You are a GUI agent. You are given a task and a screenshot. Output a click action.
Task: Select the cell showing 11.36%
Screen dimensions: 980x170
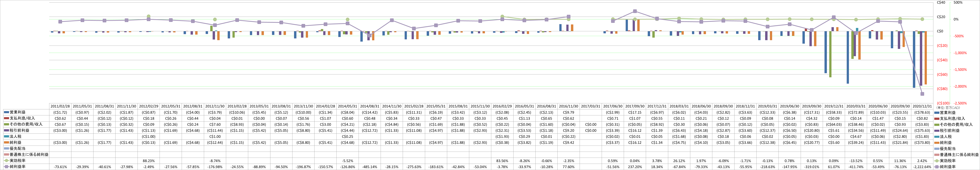pyautogui.click(x=900, y=161)
